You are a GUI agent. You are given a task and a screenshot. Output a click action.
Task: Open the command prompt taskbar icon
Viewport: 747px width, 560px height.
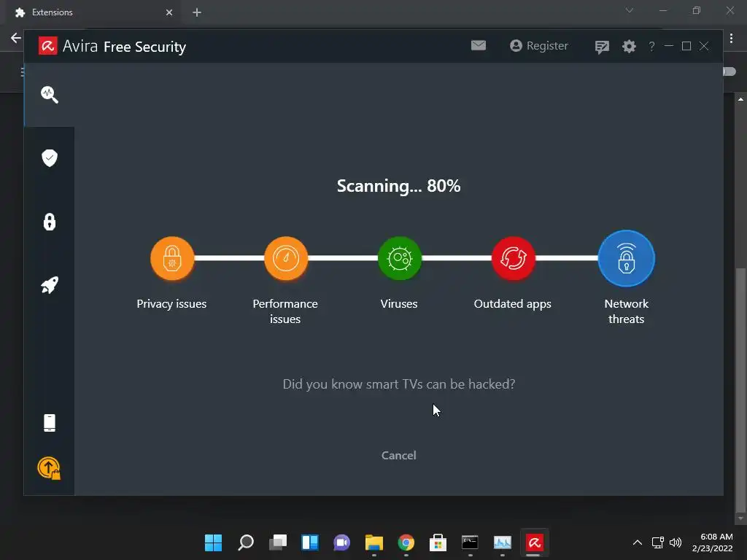click(x=471, y=542)
